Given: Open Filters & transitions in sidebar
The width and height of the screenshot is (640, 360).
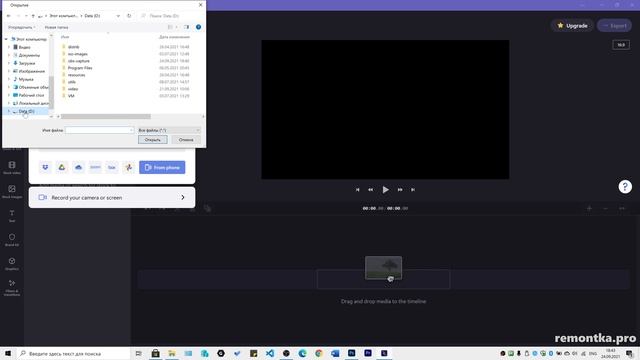Looking at the screenshot, I should 12,287.
